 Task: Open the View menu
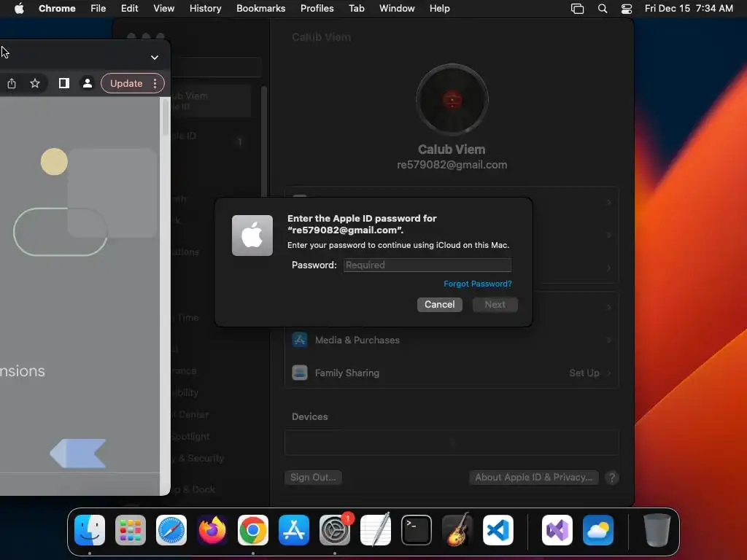coord(163,8)
